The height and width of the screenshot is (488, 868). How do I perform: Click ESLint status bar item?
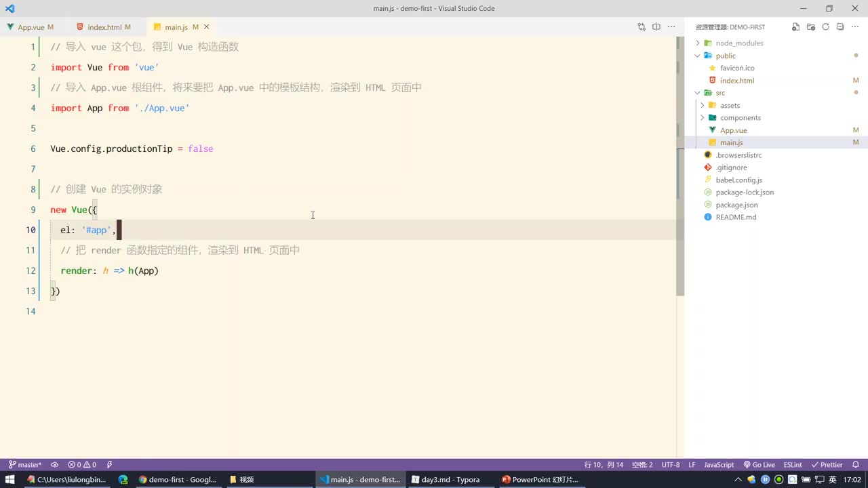tap(793, 465)
